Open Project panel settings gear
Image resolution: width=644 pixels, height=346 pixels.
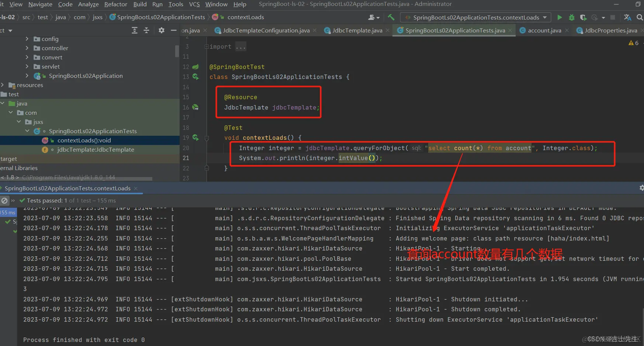tap(162, 30)
